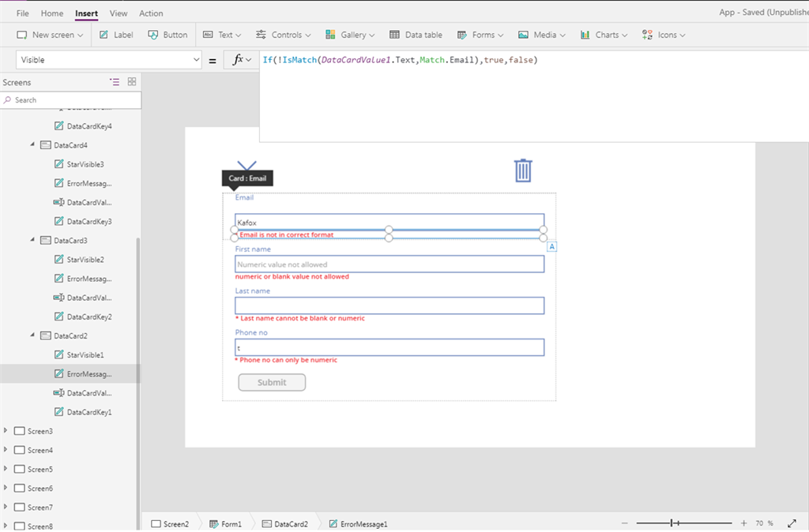Select DataCard2 breadcrumb
Image resolution: width=809 pixels, height=532 pixels.
point(284,524)
